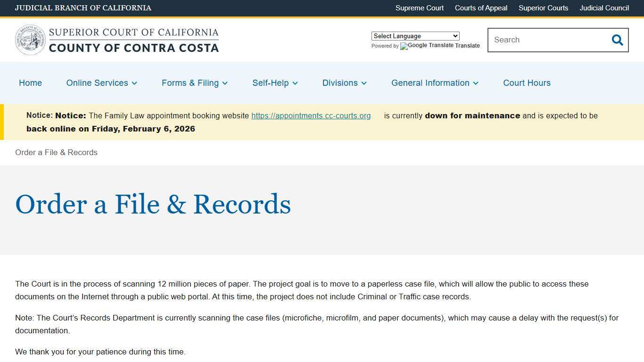Open the appointments.cc-courts.org link
This screenshot has width=644, height=362.
[311, 115]
